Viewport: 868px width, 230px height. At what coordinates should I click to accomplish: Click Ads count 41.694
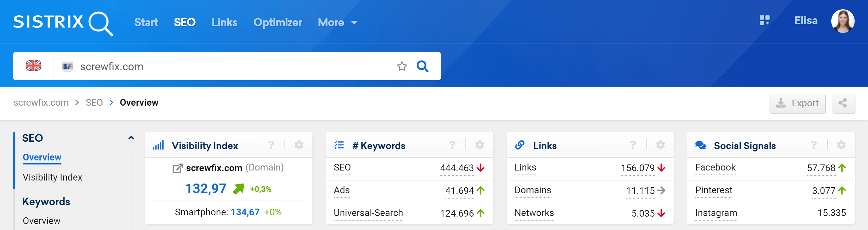point(460,191)
